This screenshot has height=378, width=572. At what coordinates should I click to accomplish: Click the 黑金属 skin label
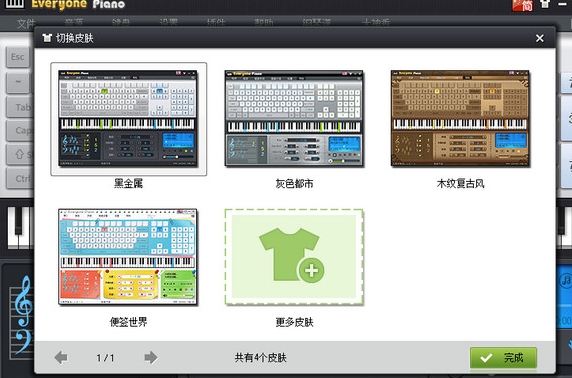point(128,183)
